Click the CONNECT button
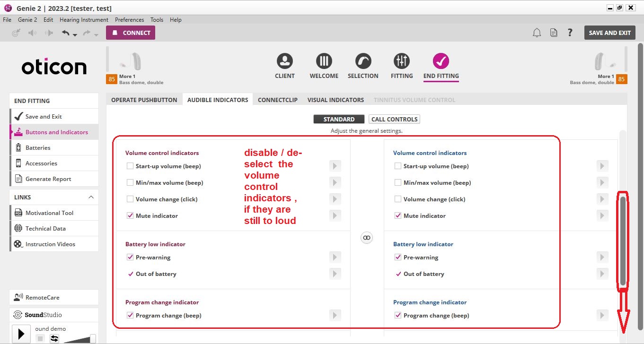 (x=131, y=33)
